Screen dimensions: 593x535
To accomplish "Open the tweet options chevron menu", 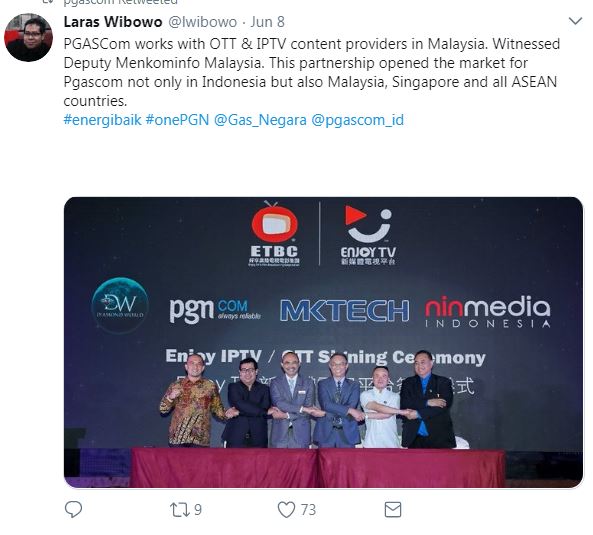I will tap(575, 21).
